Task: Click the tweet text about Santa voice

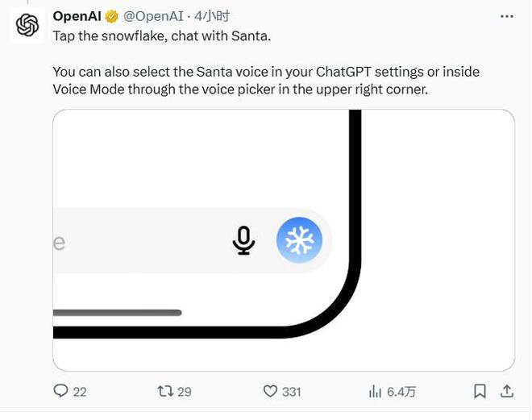Action: [x=266, y=81]
